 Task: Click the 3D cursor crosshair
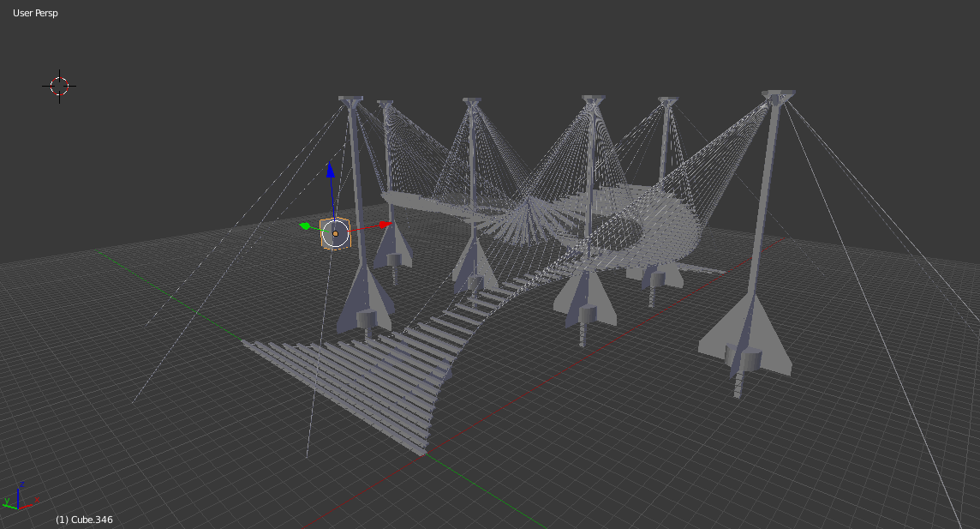coord(59,86)
